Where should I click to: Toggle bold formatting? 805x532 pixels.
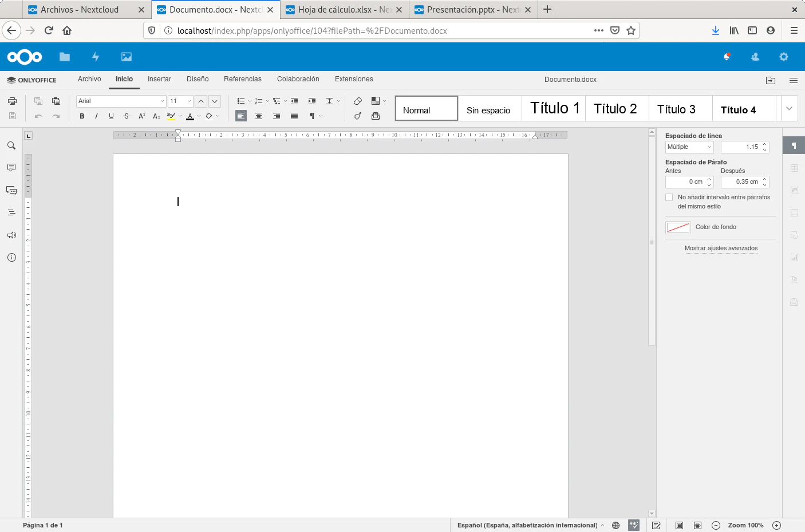pyautogui.click(x=82, y=116)
